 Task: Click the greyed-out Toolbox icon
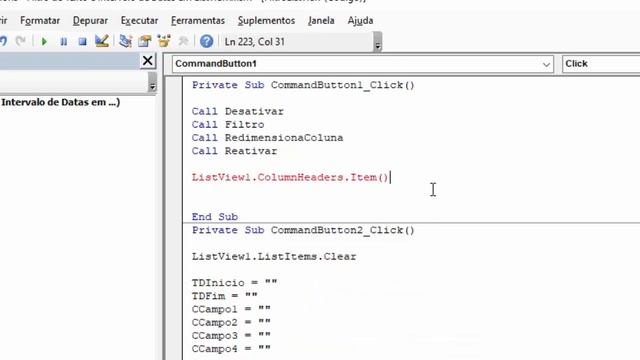coord(183,41)
